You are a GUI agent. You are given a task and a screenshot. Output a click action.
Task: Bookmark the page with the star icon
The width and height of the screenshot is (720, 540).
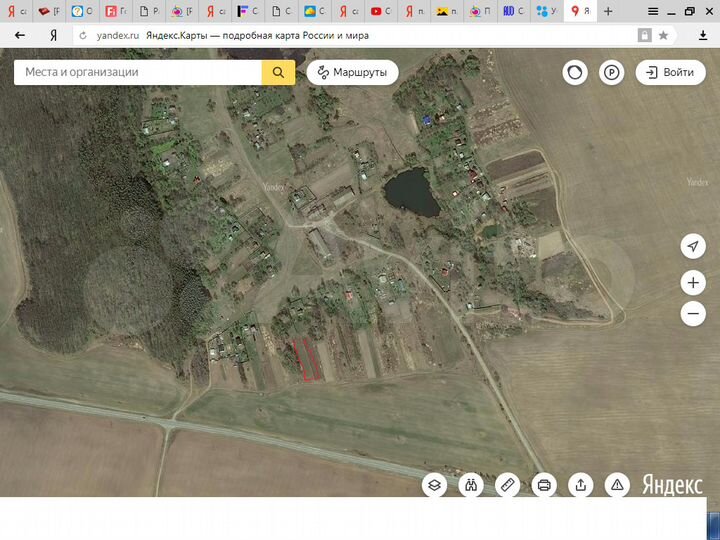pos(664,35)
